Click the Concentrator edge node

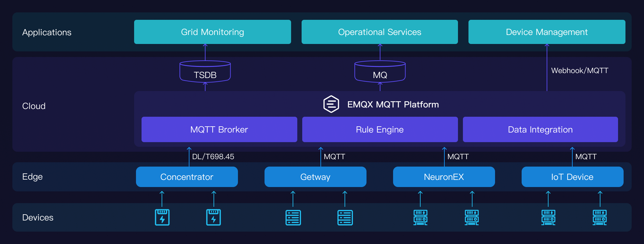187,177
